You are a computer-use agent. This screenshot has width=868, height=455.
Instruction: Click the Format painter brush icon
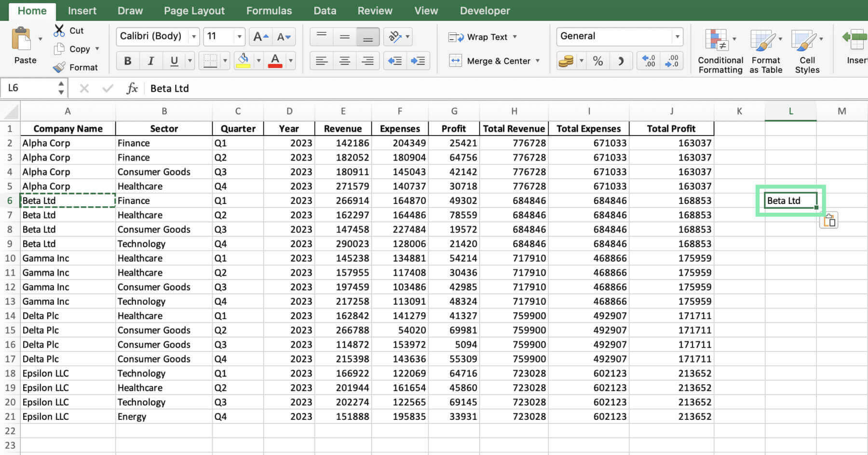(59, 67)
